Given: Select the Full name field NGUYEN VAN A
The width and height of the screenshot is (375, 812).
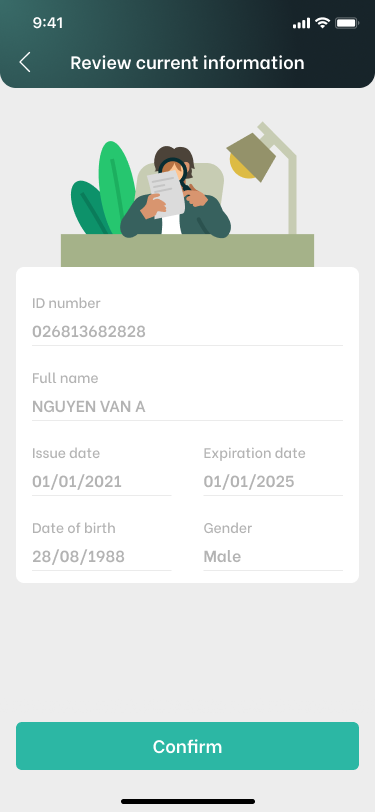Looking at the screenshot, I should [188, 407].
